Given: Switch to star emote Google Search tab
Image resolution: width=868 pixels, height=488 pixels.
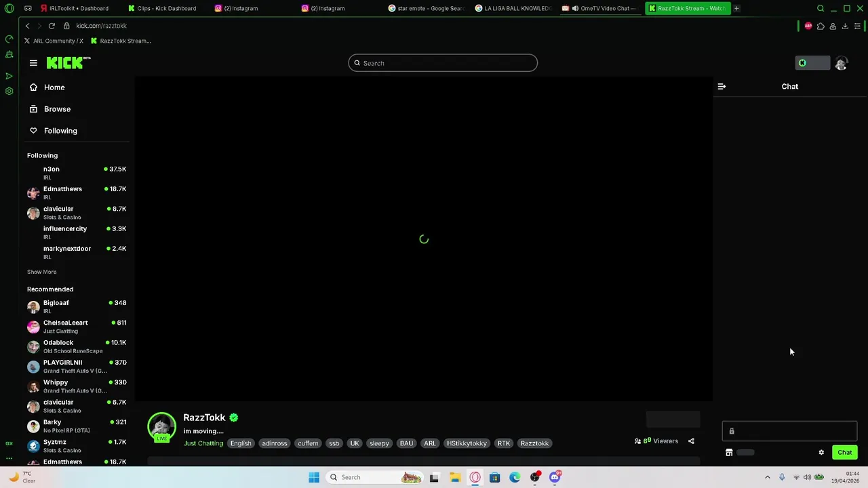Looking at the screenshot, I should pos(427,8).
